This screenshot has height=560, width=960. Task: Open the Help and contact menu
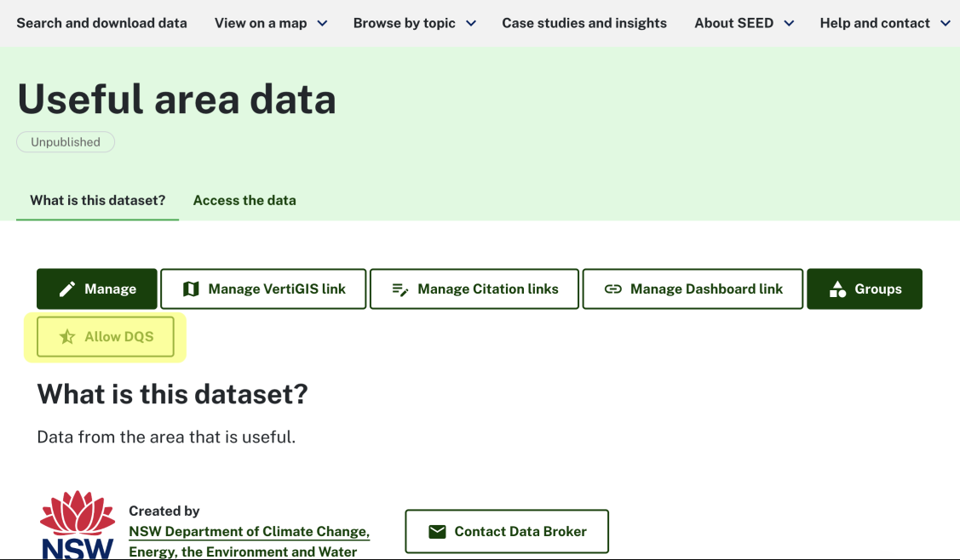pos(875,23)
